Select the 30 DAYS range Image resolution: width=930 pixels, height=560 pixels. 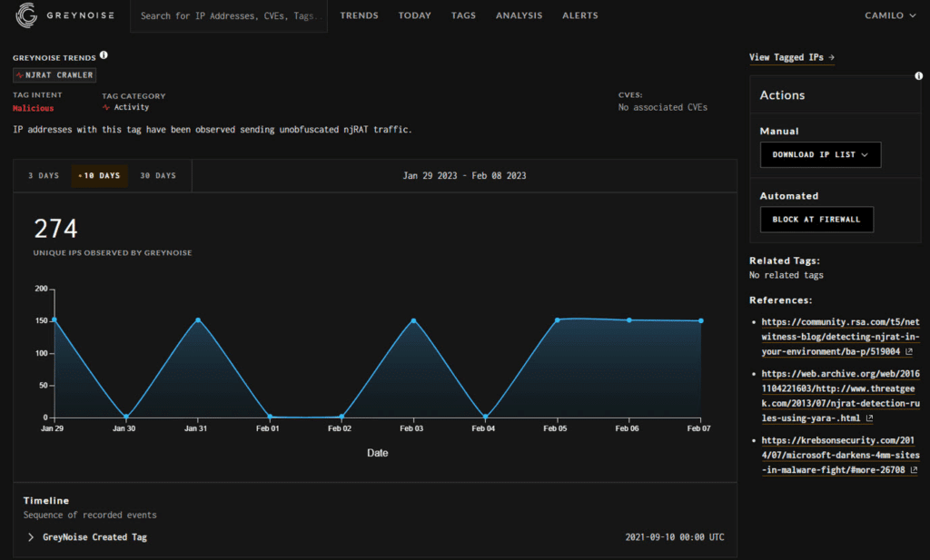point(158,176)
